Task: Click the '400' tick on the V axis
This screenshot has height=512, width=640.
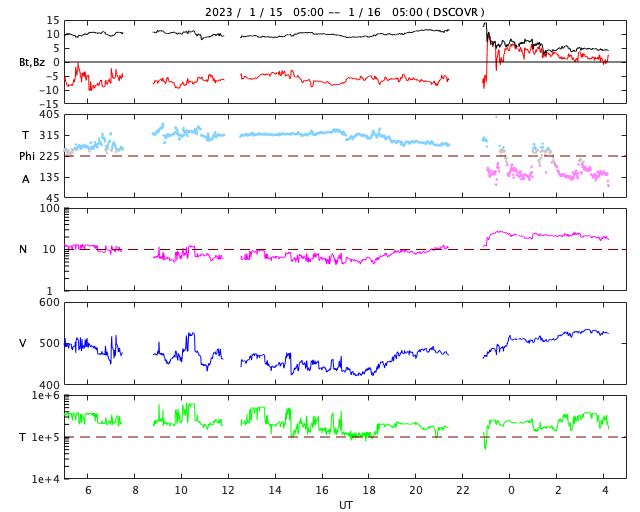Action: tap(49, 385)
